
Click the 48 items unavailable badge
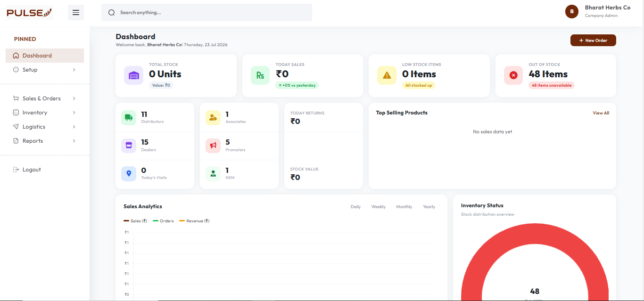[552, 85]
